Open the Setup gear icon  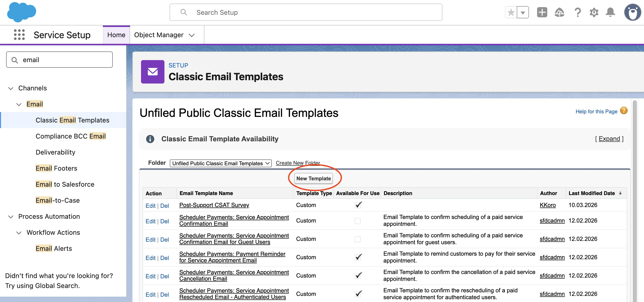[594, 12]
